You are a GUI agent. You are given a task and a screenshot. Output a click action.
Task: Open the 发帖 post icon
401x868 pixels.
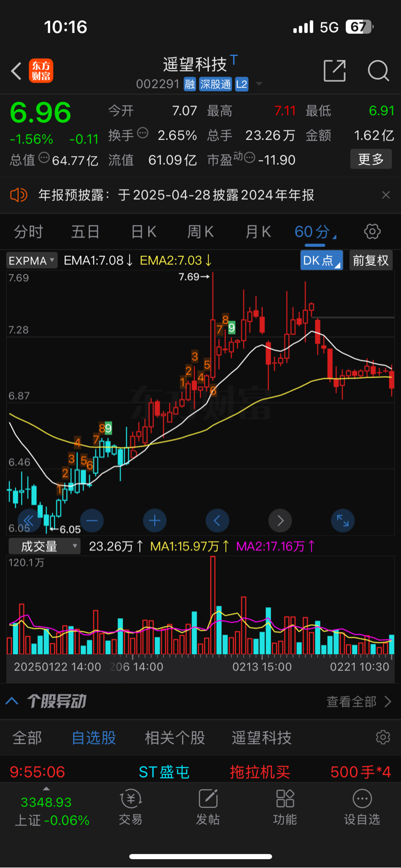tap(208, 807)
